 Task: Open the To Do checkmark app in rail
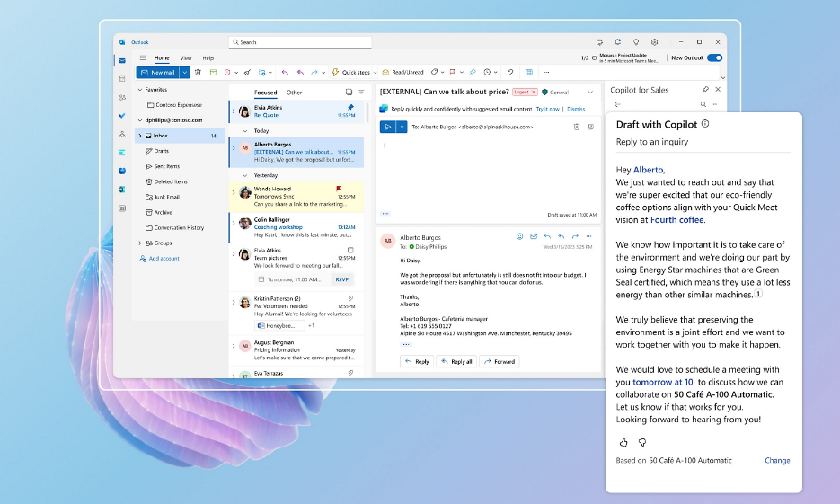click(122, 116)
